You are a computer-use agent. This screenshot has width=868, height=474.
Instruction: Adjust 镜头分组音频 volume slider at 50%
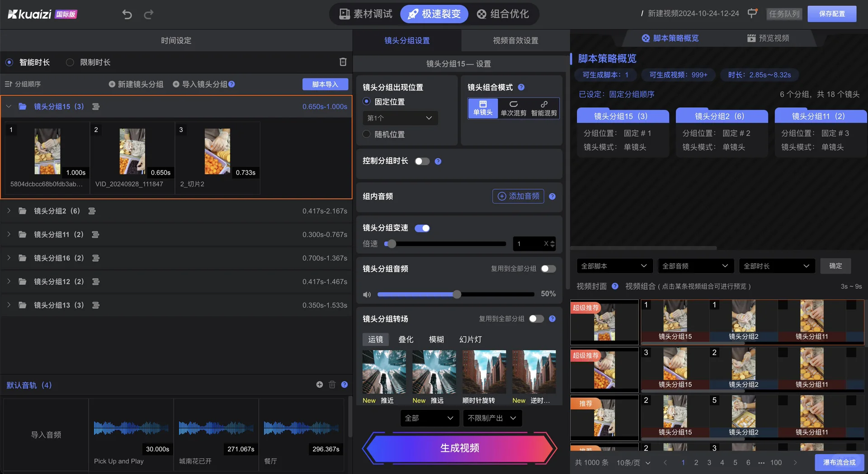tap(457, 294)
